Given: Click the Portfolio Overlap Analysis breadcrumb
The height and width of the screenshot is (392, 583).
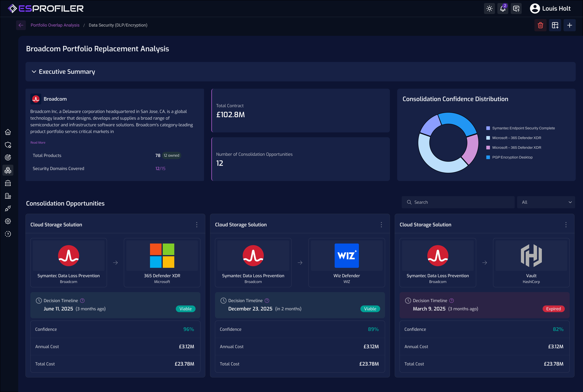Looking at the screenshot, I should 55,25.
